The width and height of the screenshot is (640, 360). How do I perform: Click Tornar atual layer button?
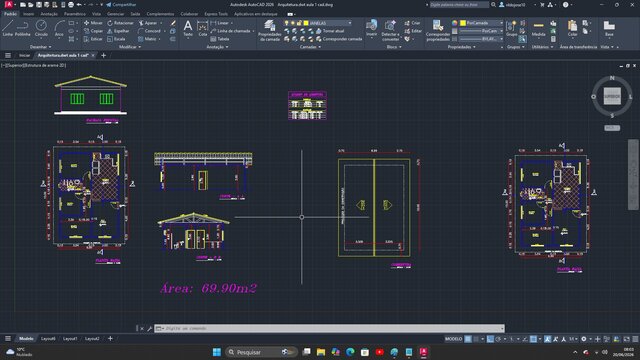coord(330,31)
